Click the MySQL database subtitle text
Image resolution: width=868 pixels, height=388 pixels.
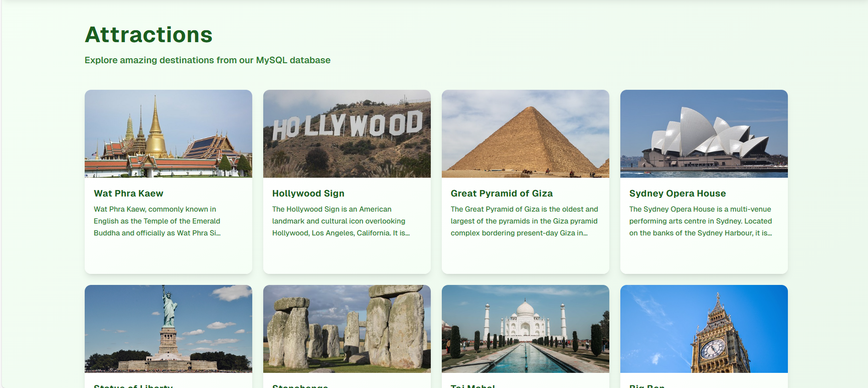[207, 60]
